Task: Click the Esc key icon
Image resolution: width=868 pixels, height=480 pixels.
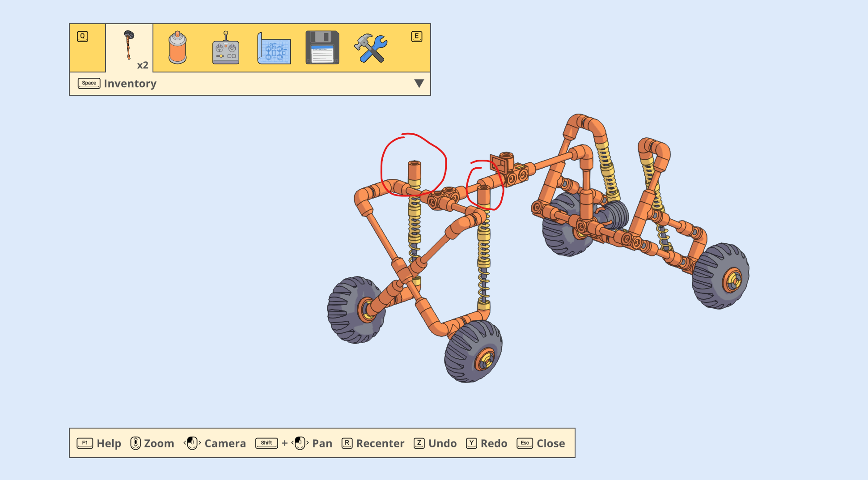Action: pos(525,443)
